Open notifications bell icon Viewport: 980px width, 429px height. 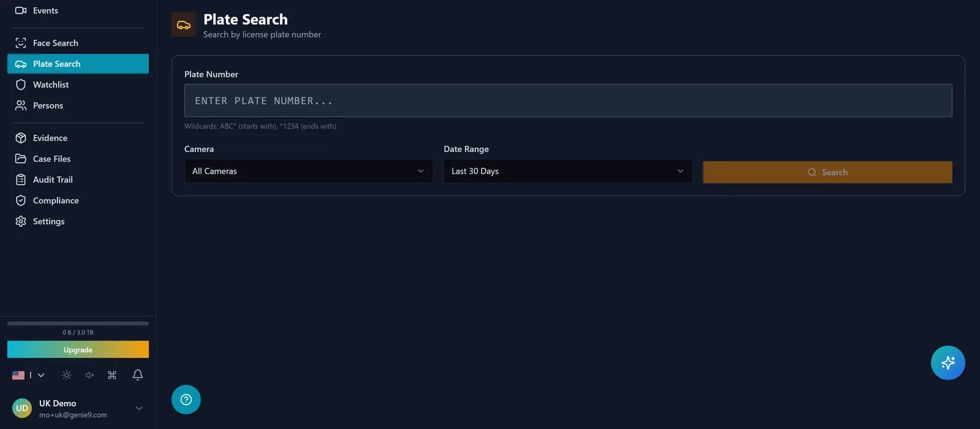(x=138, y=375)
